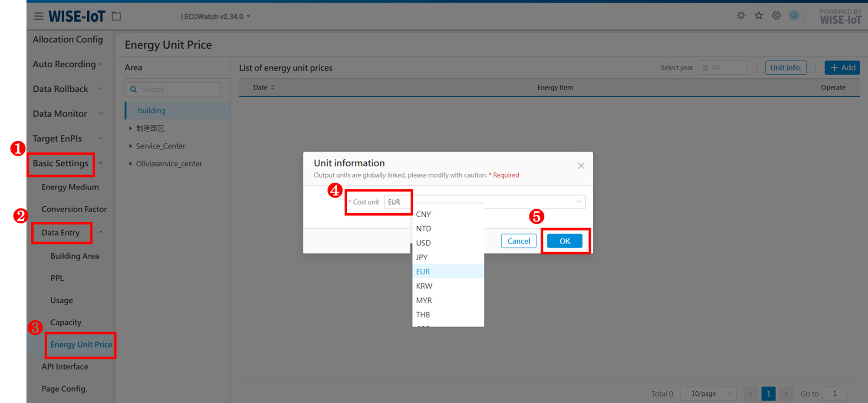Click Cancel in Unit information dialog
This screenshot has width=868, height=403.
point(519,241)
